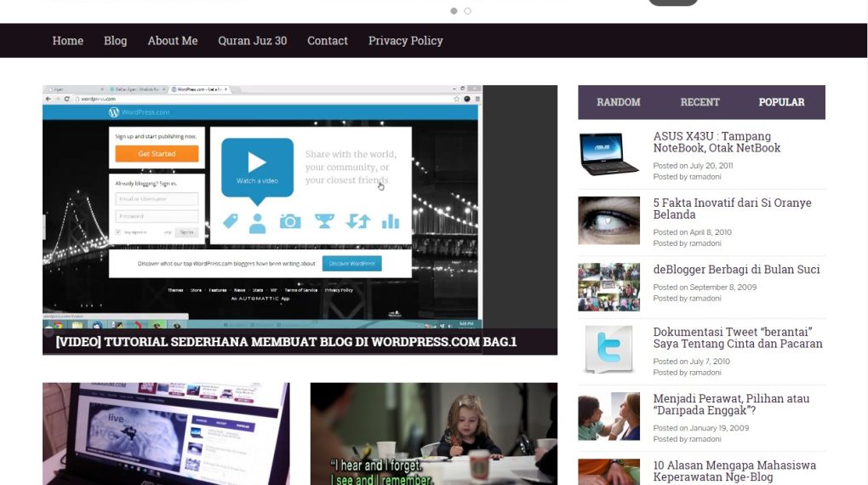The image size is (868, 485).
Task: Select the second slider pagination dot
Action: point(468,11)
